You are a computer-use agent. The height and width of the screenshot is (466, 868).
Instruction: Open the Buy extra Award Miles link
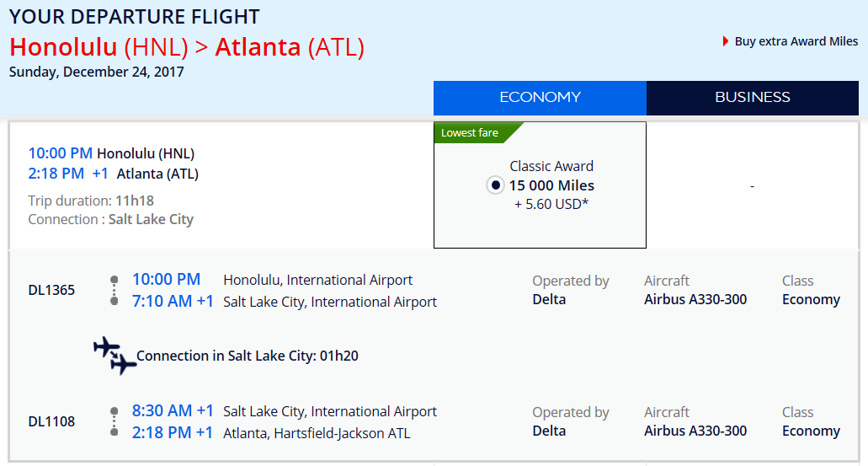point(796,41)
